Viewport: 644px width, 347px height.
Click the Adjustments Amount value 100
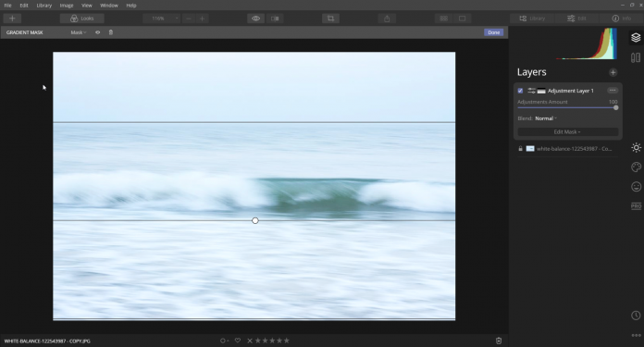tap(613, 102)
